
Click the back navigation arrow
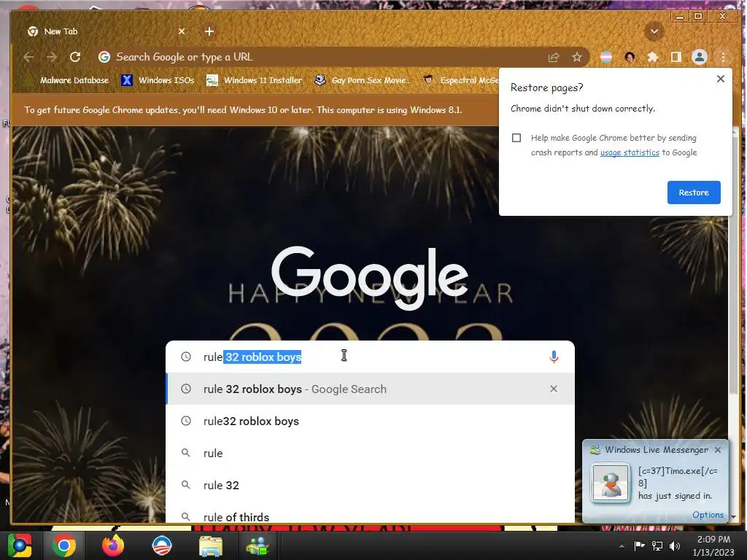pos(28,57)
